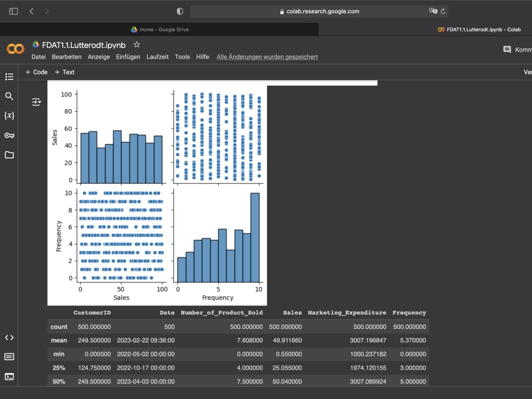Click the Date column header

167,313
